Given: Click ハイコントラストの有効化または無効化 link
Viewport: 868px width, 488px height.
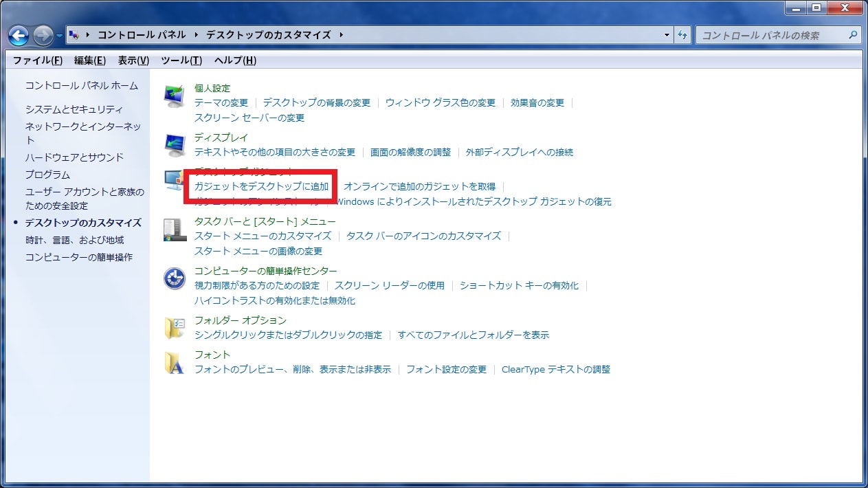Looking at the screenshot, I should click(275, 300).
